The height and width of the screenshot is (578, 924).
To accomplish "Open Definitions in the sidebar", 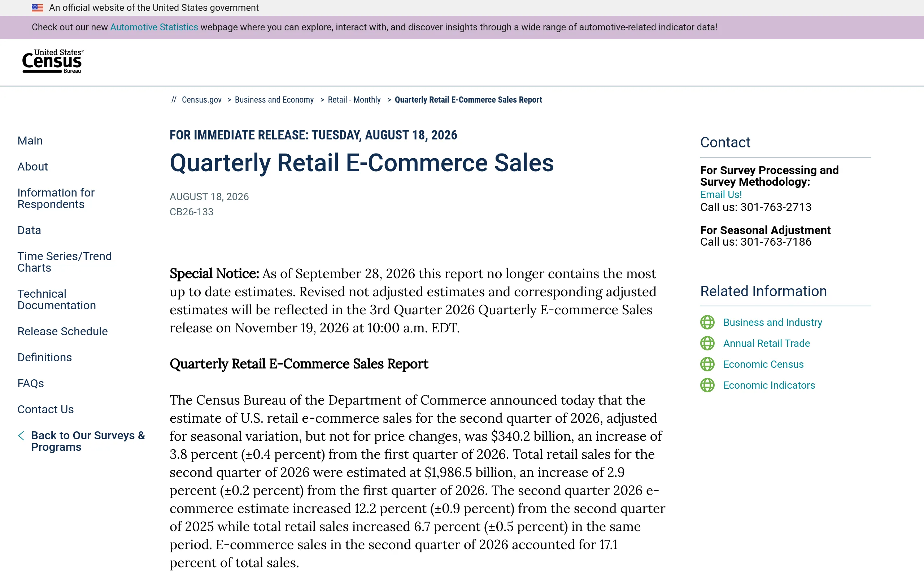I will pyautogui.click(x=45, y=357).
